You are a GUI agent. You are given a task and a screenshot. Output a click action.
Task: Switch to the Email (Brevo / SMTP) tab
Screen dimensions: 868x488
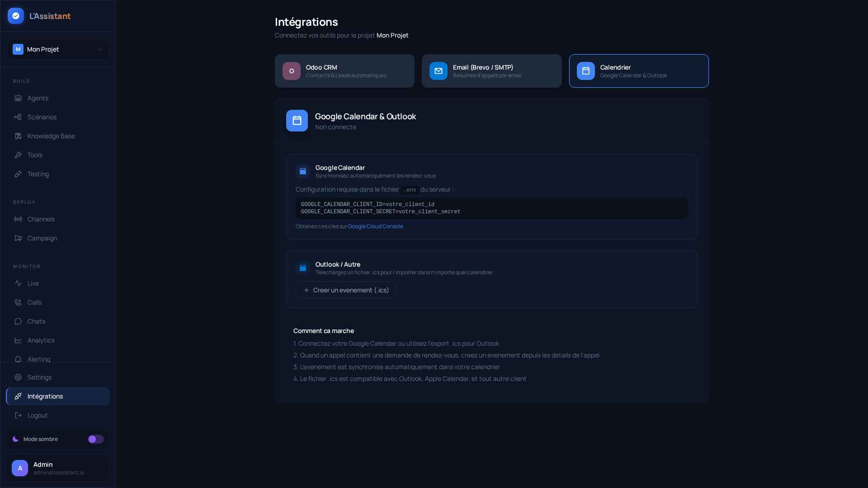point(491,71)
